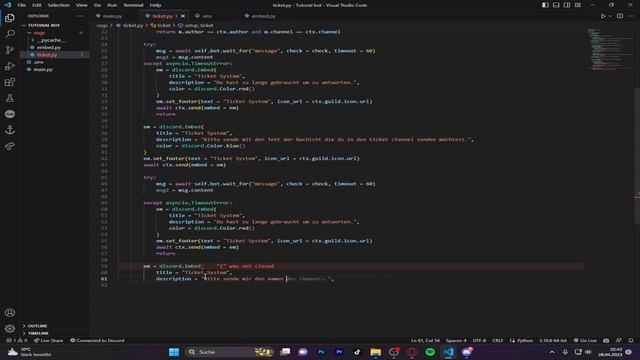Click Live Share in the status bar
Viewport: 640px width, 360px height.
(49, 340)
